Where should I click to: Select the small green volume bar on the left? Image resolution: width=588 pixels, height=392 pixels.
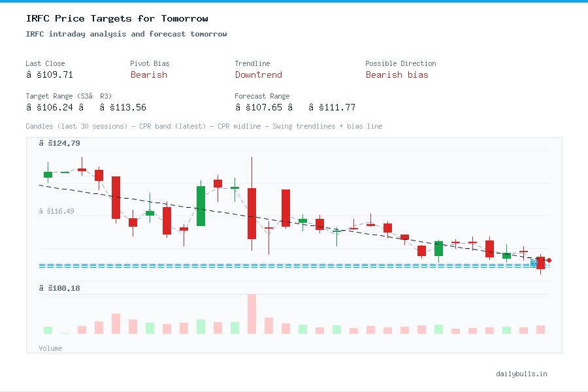click(x=48, y=331)
